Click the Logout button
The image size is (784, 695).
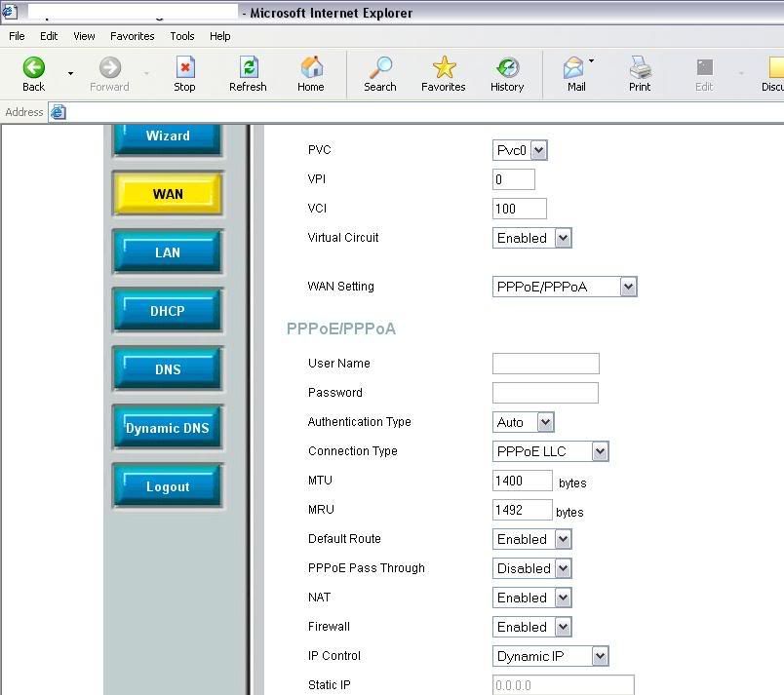168,486
